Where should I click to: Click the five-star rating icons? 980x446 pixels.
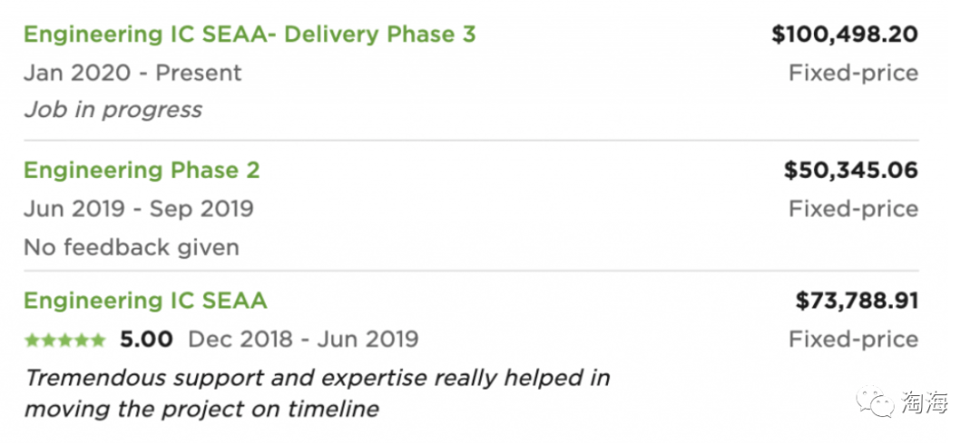tap(65, 341)
